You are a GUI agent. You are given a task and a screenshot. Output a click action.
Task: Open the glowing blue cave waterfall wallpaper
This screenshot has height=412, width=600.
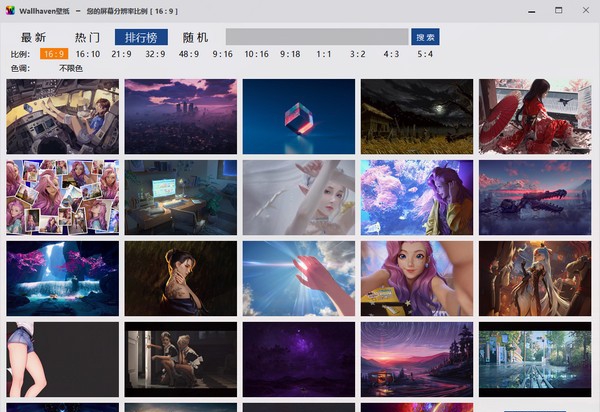tap(62, 278)
